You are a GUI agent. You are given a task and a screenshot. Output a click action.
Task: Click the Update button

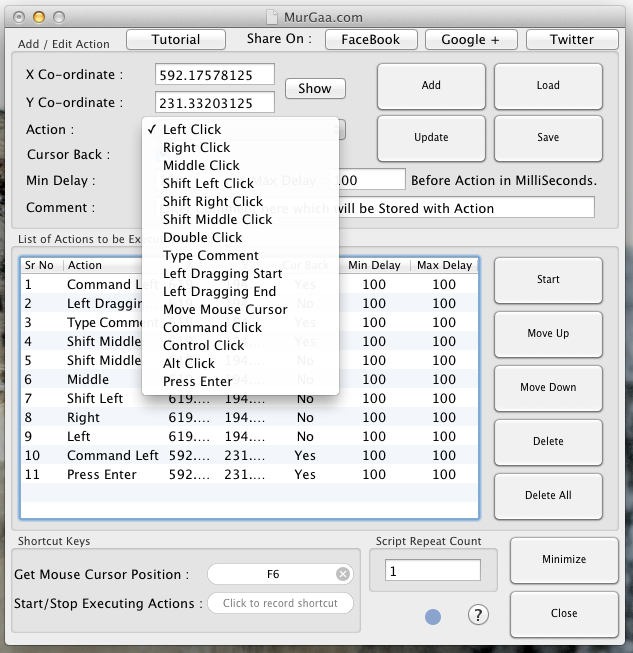click(x=431, y=138)
